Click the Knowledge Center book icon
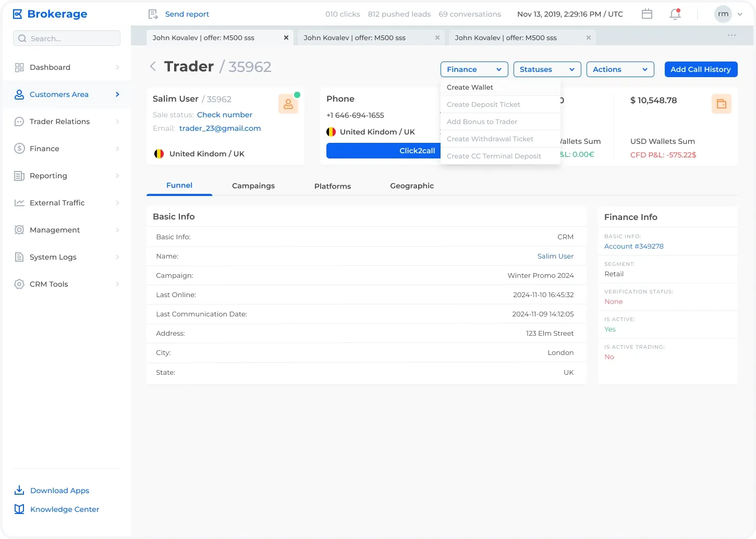This screenshot has height=539, width=756. (19, 509)
